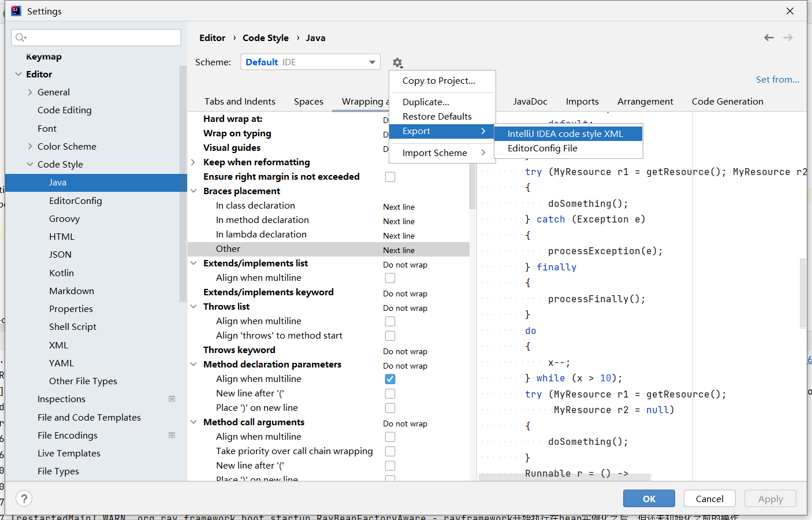Toggle Ensure right margin is not exceeded
Image resolution: width=812 pixels, height=520 pixels.
[x=390, y=177]
